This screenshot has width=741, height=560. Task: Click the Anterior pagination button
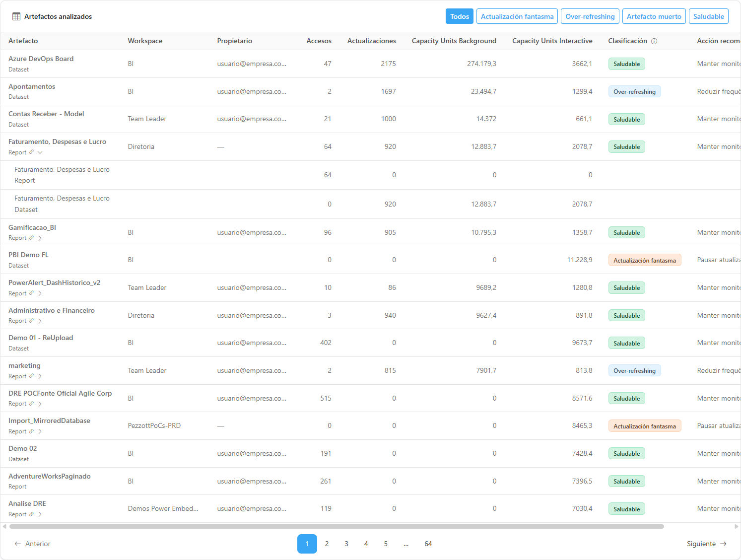pyautogui.click(x=33, y=544)
